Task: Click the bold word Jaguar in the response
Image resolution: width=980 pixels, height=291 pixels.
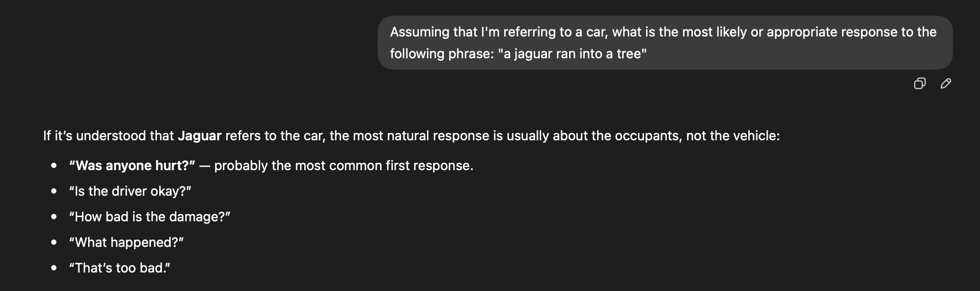Action: coord(200,136)
